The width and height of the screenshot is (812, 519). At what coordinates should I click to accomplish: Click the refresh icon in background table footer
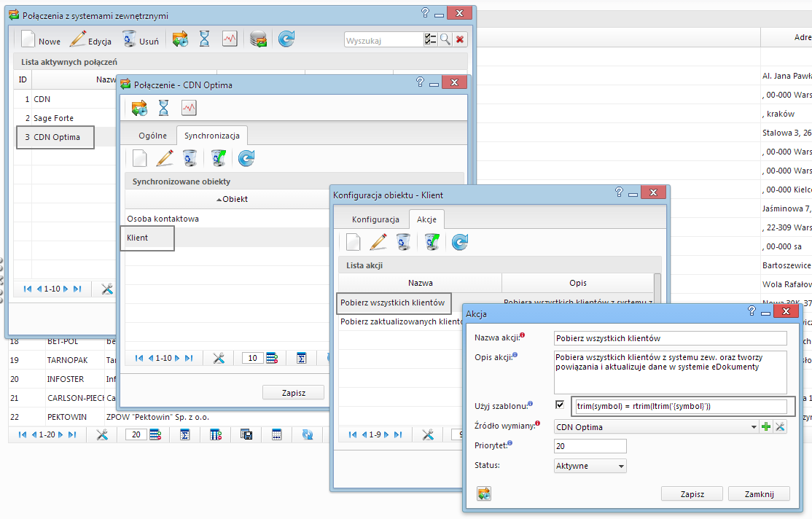308,434
